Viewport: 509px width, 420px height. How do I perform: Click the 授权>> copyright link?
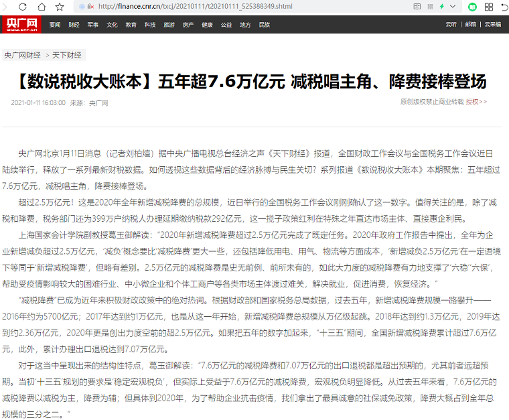pos(476,102)
